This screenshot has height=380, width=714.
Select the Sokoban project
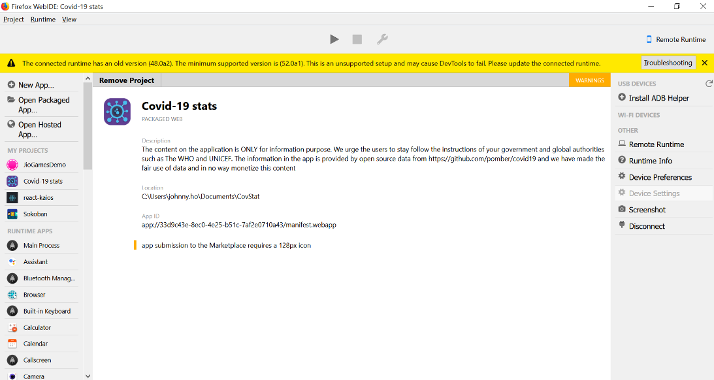click(x=42, y=214)
